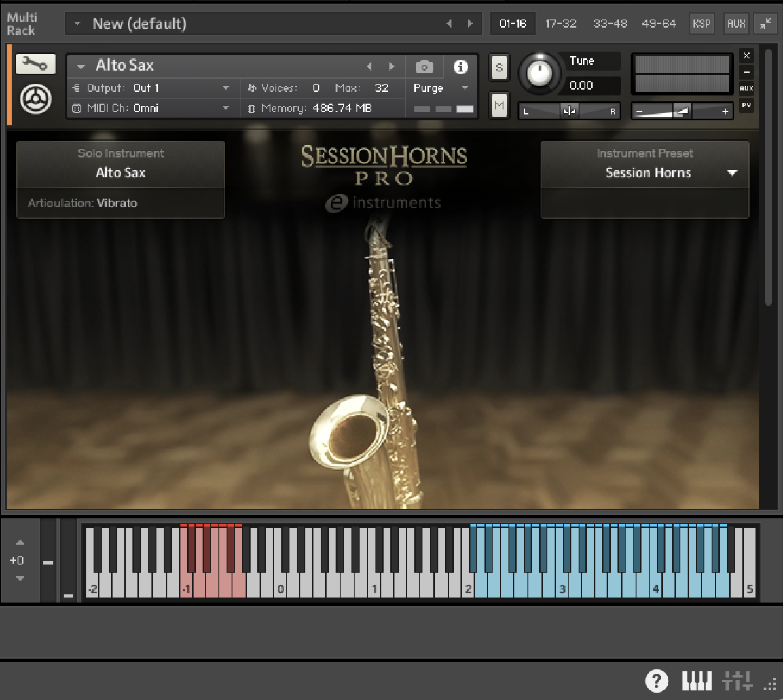Click the Tune knob
The width and height of the screenshot is (783, 700).
pos(539,73)
